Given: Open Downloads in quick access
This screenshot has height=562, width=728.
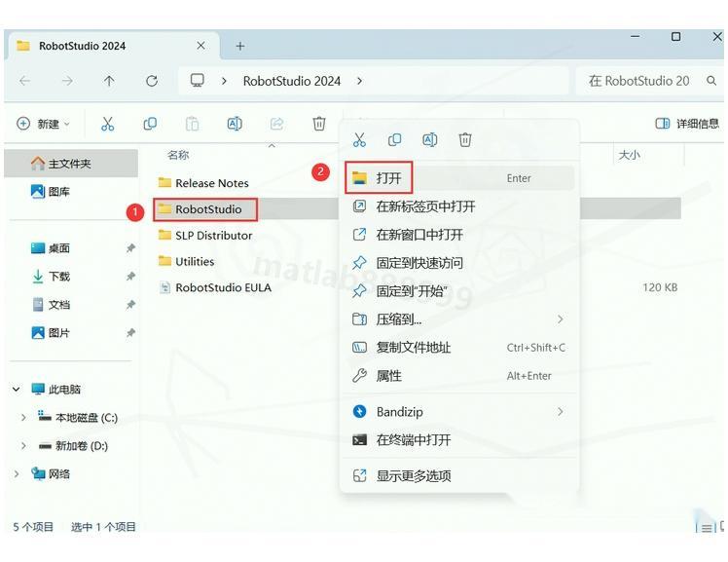Looking at the screenshot, I should [51, 277].
